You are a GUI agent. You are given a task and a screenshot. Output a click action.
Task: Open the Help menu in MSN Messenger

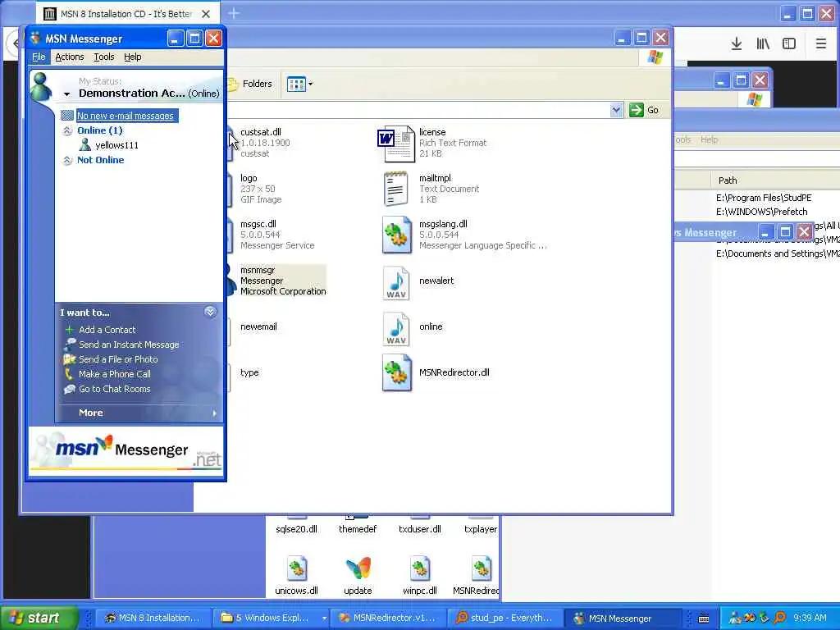point(132,57)
